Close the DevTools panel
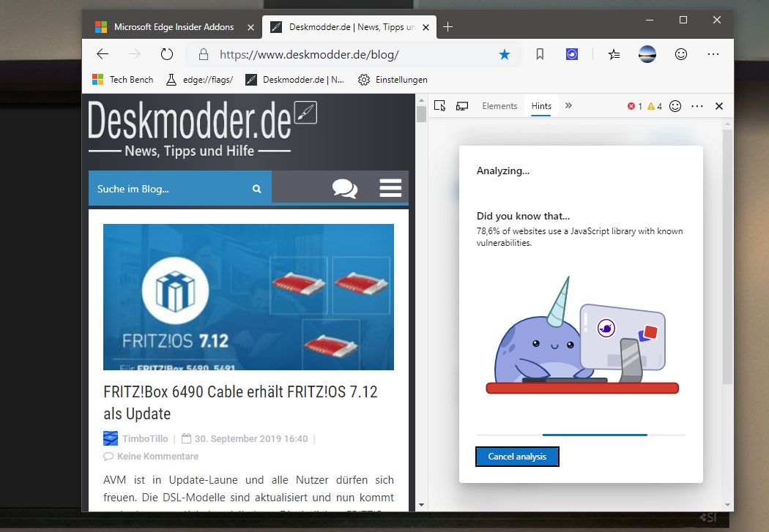 (719, 106)
